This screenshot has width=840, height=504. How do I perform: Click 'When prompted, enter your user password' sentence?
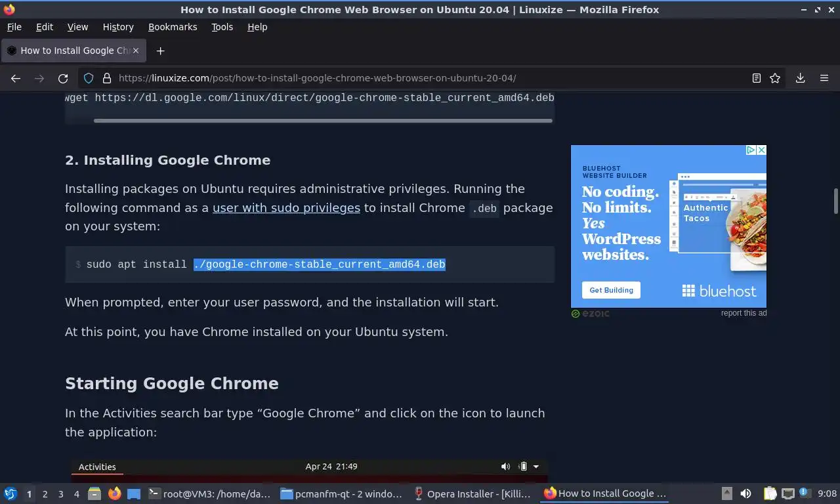[x=282, y=303]
